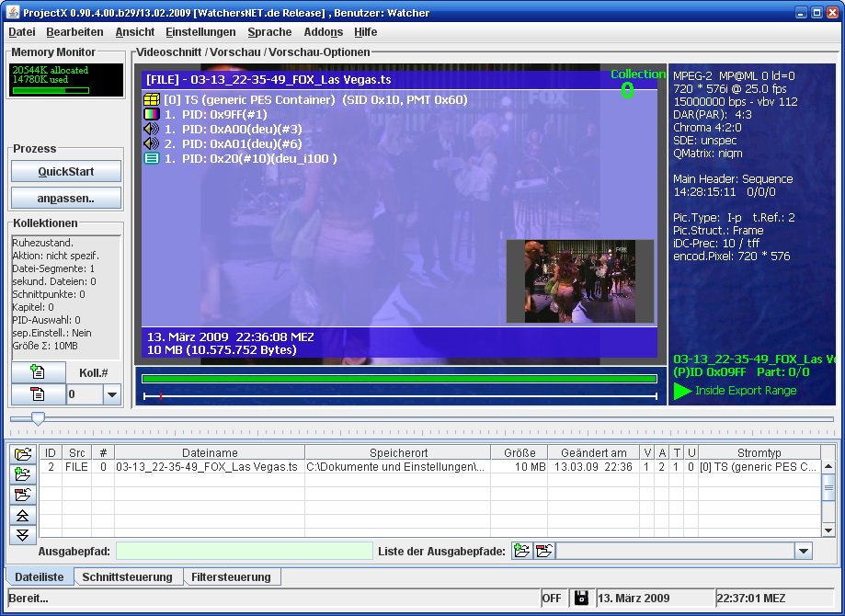This screenshot has width=845, height=616.
Task: Click the Speicherort column header
Action: tap(398, 452)
